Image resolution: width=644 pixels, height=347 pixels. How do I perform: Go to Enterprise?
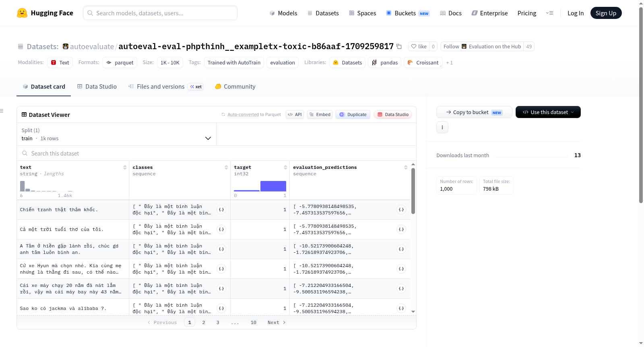click(489, 13)
